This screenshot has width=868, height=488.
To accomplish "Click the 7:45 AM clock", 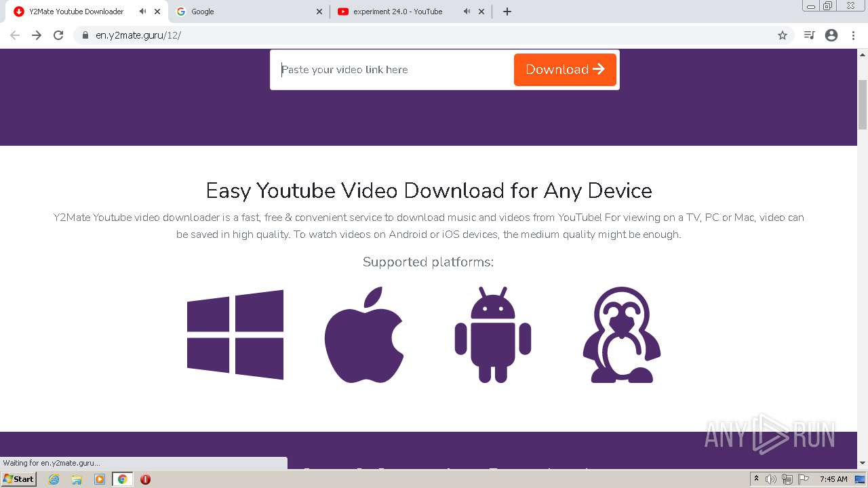I will 833,479.
